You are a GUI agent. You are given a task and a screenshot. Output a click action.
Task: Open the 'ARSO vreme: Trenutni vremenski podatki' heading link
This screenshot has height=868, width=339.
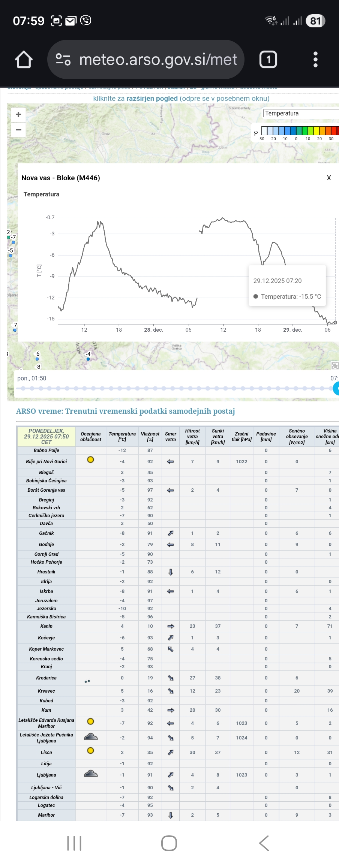tap(125, 411)
